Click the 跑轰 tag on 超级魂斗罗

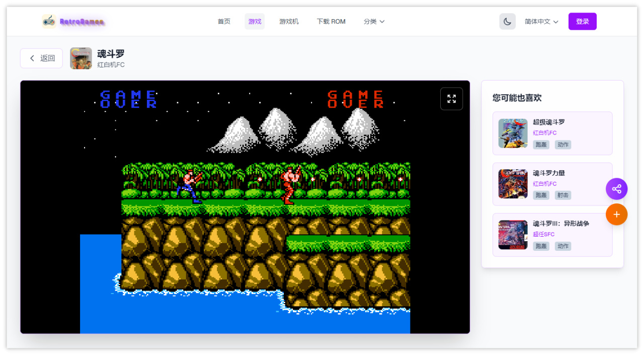coord(541,145)
